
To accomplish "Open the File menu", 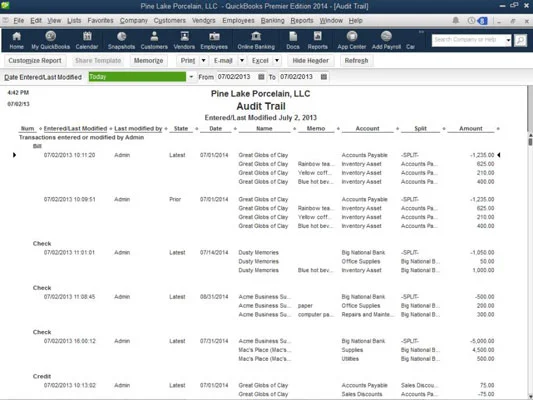I will pyautogui.click(x=19, y=20).
